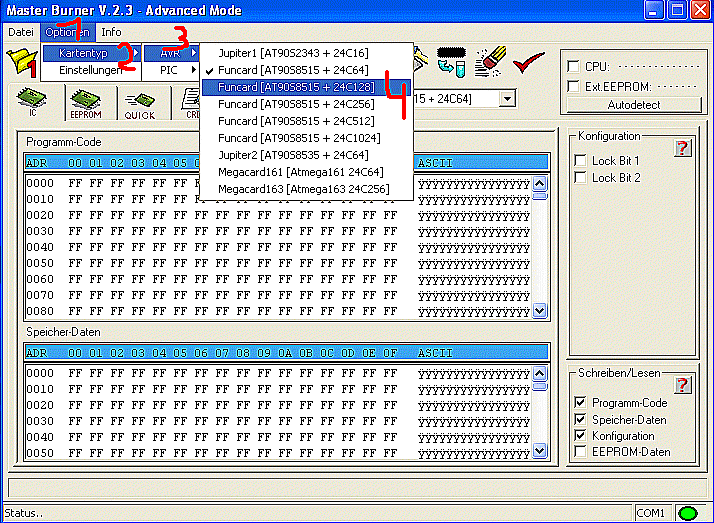714x523 pixels.
Task: Enable the EEPROM-Daten checkbox
Action: [x=581, y=452]
